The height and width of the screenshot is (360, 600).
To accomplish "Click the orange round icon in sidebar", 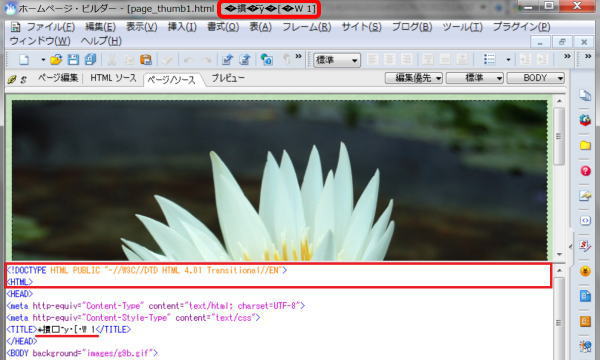I will 585,271.
